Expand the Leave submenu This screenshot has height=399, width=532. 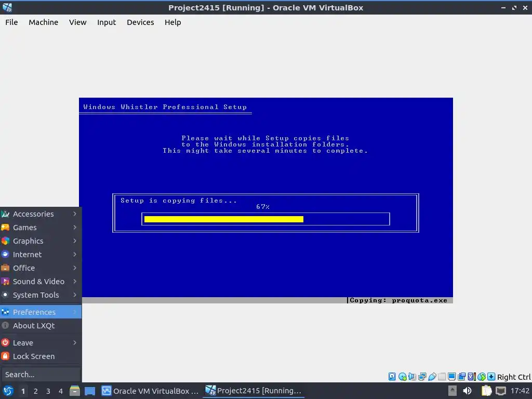[x=41, y=343]
